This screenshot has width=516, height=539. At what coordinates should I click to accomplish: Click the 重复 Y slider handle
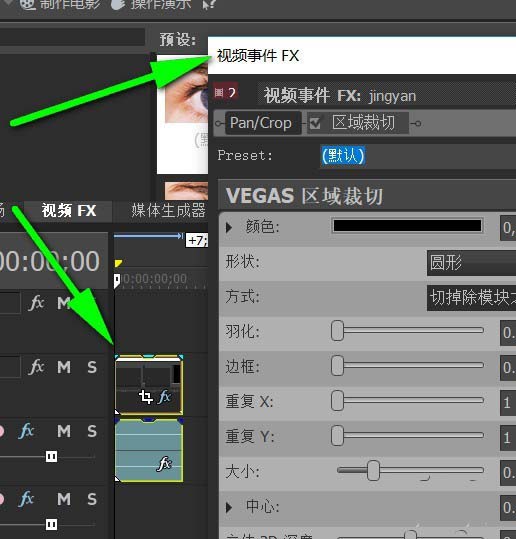337,436
